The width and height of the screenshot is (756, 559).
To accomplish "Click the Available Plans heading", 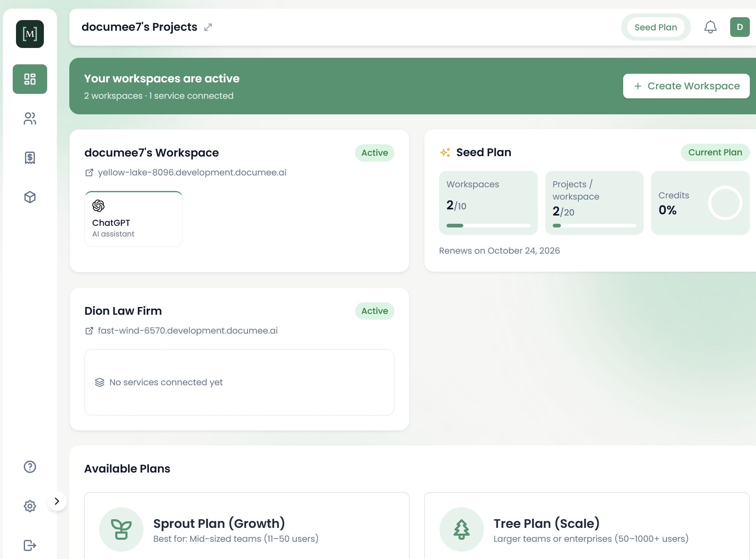I will [127, 469].
